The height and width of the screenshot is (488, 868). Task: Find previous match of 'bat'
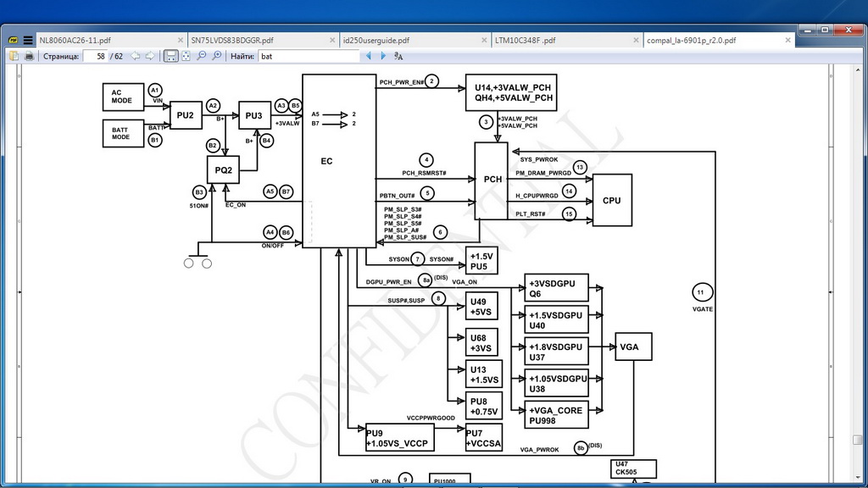point(369,56)
